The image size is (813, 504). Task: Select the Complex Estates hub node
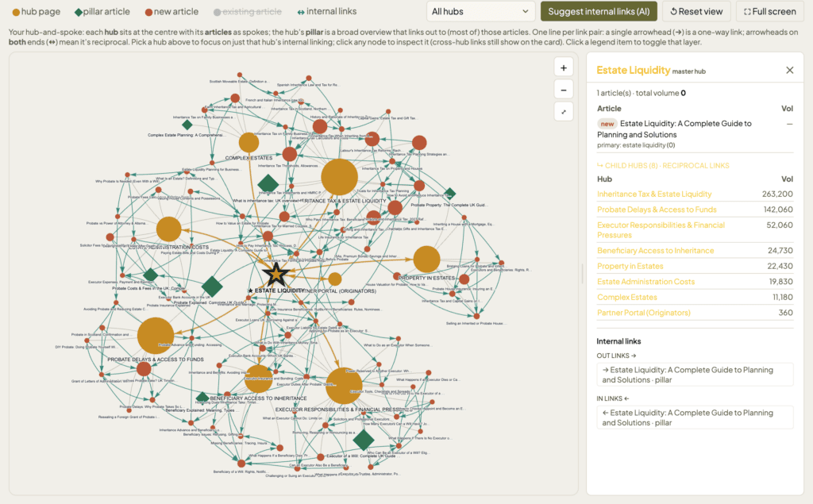249,143
